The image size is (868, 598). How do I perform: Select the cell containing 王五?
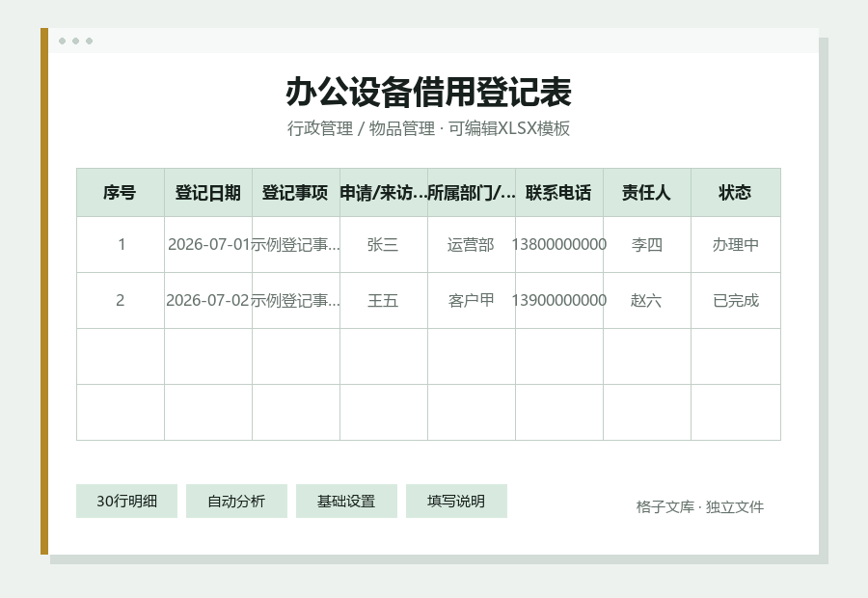(x=384, y=300)
